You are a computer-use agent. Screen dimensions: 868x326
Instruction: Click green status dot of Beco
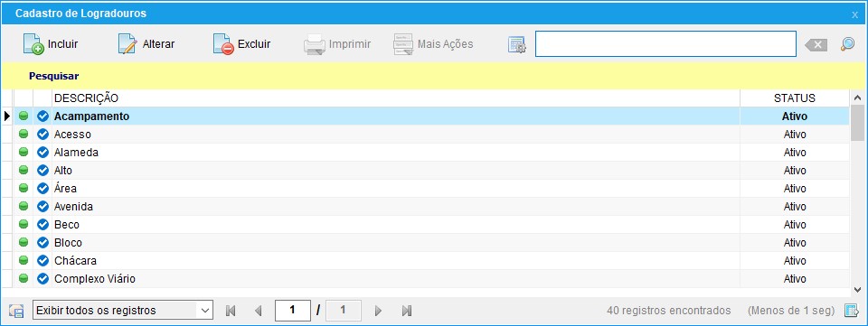(x=24, y=224)
